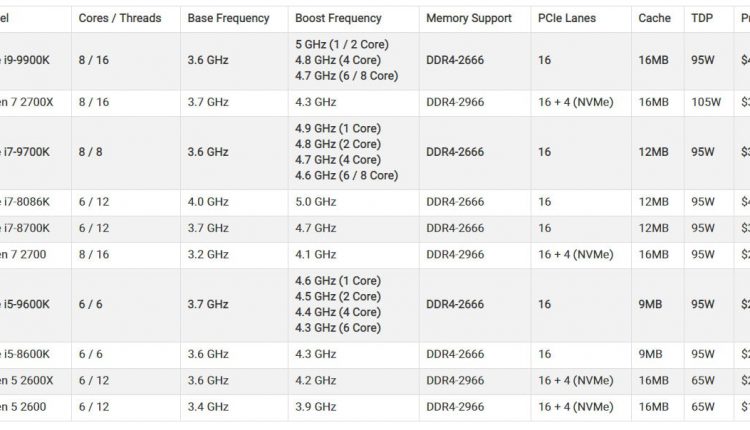Click the i7-8086K 4.0 GHz base frequency
The width and height of the screenshot is (750, 430).
tap(208, 202)
